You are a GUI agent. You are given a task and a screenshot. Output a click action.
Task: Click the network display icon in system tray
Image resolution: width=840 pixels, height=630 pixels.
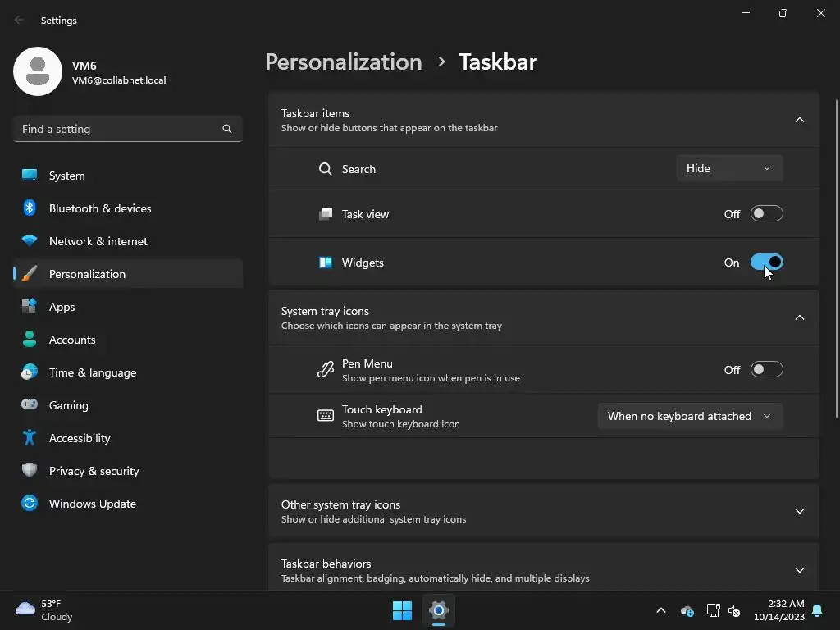coord(713,610)
